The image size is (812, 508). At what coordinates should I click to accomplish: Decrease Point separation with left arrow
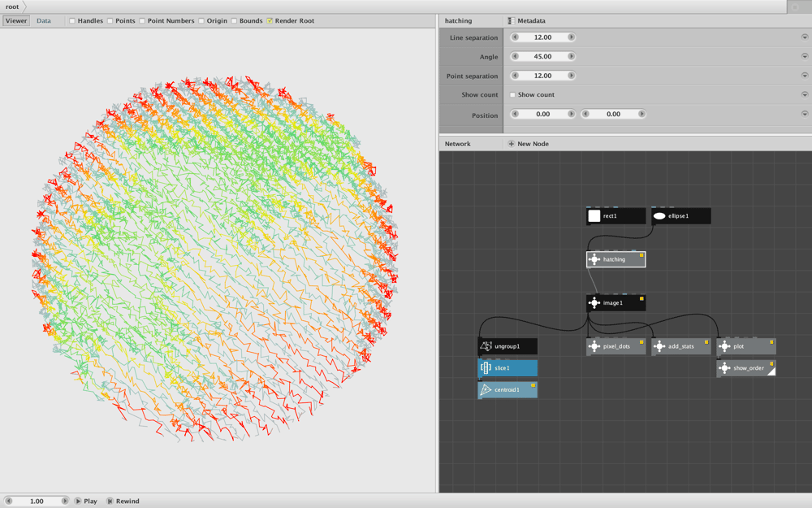tap(515, 76)
